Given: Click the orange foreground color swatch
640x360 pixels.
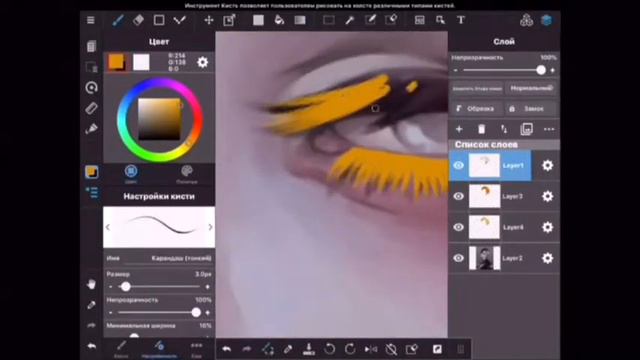Looking at the screenshot, I should [x=116, y=62].
